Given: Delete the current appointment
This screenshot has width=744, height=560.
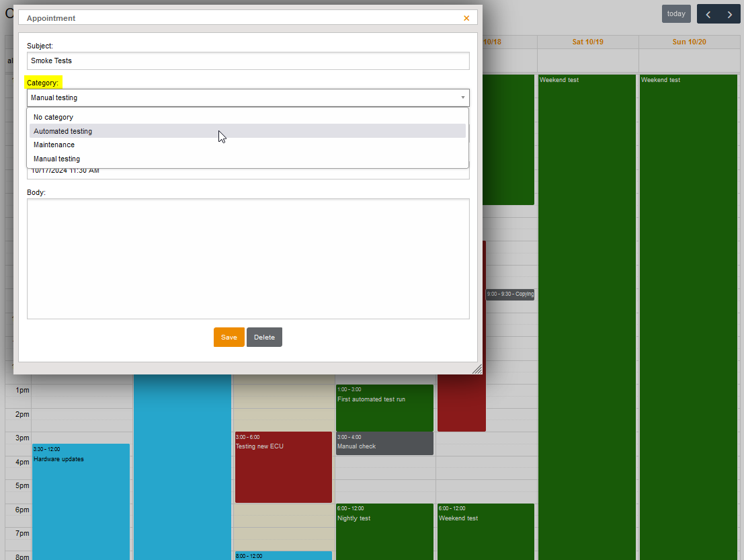Looking at the screenshot, I should tap(264, 337).
